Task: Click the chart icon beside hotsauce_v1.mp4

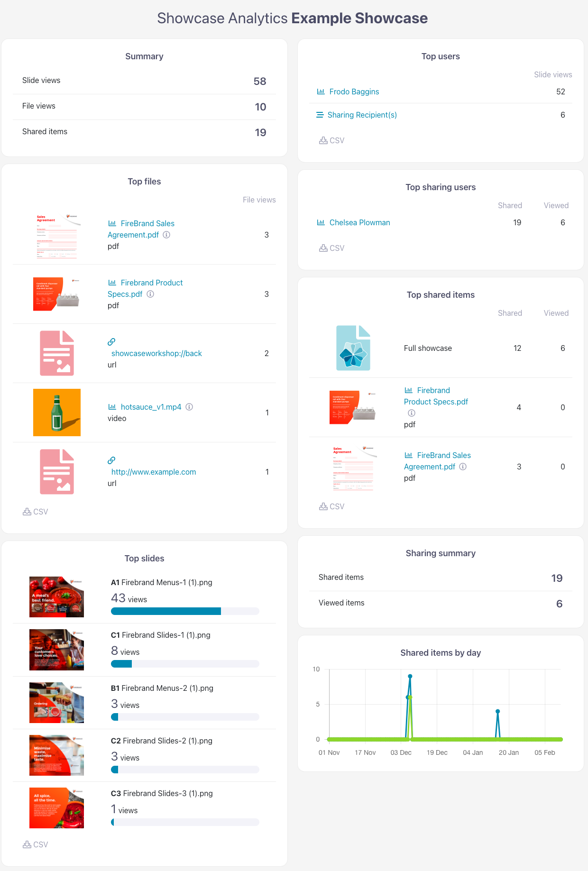Action: click(x=112, y=407)
